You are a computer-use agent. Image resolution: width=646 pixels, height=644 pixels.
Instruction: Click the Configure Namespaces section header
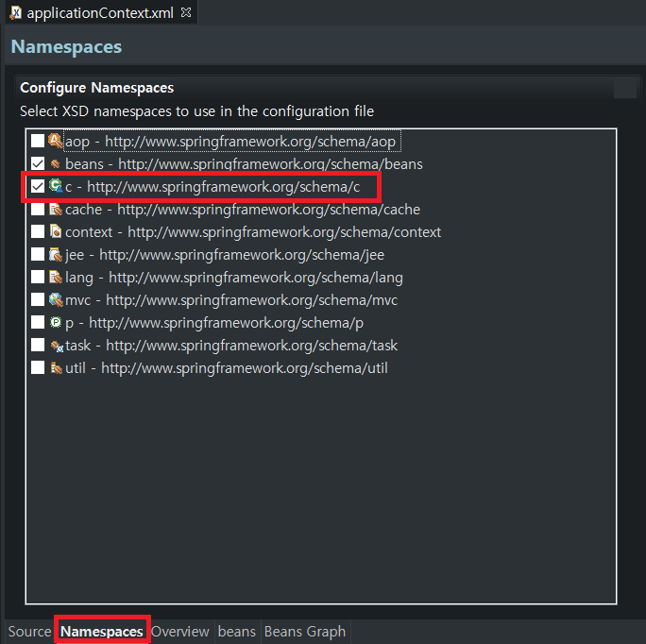pos(97,88)
